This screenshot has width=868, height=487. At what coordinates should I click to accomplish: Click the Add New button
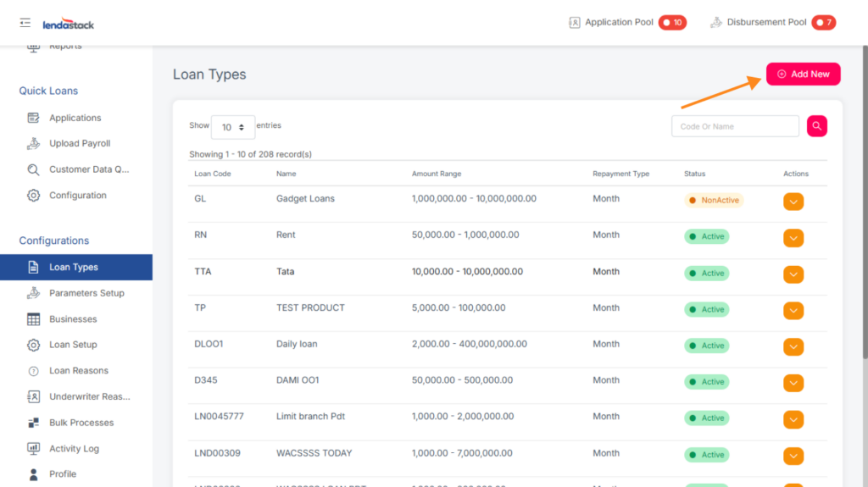(x=803, y=75)
